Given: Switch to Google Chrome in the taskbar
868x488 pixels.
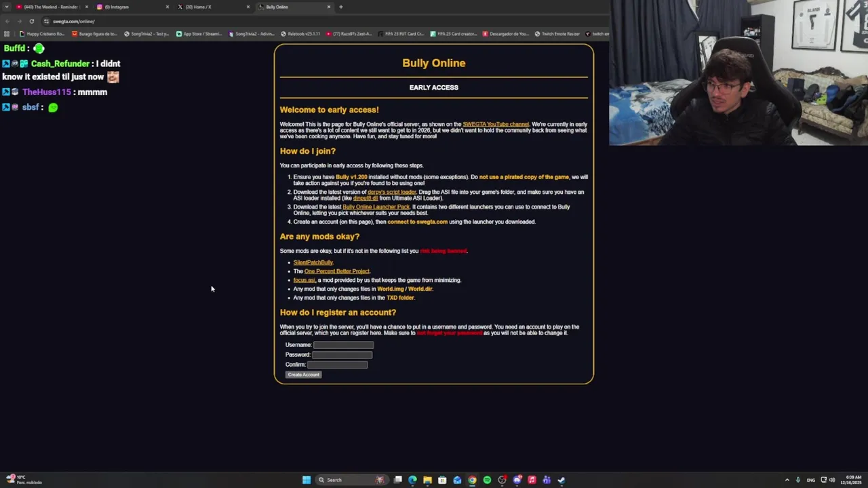Looking at the screenshot, I should [472, 480].
